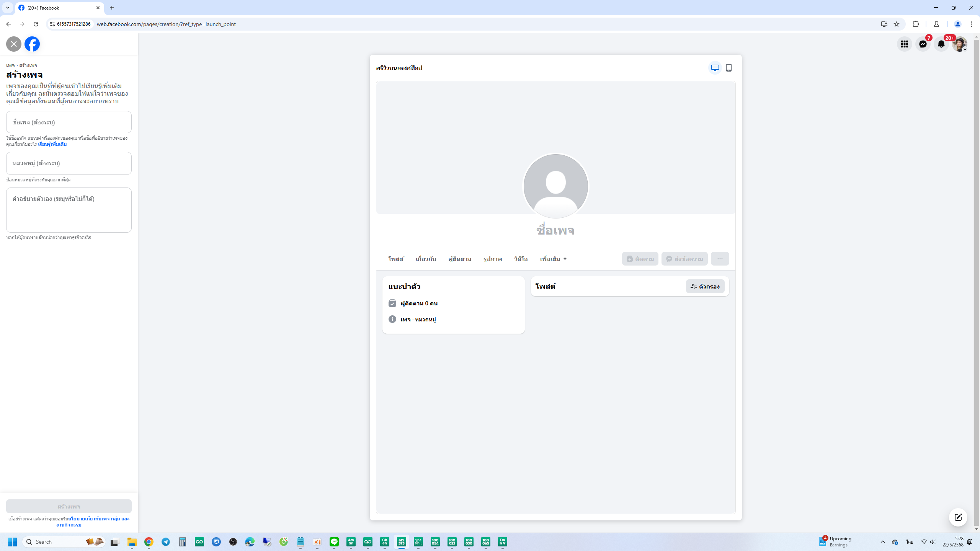
Task: Click the Facebook logo icon
Action: point(32,44)
